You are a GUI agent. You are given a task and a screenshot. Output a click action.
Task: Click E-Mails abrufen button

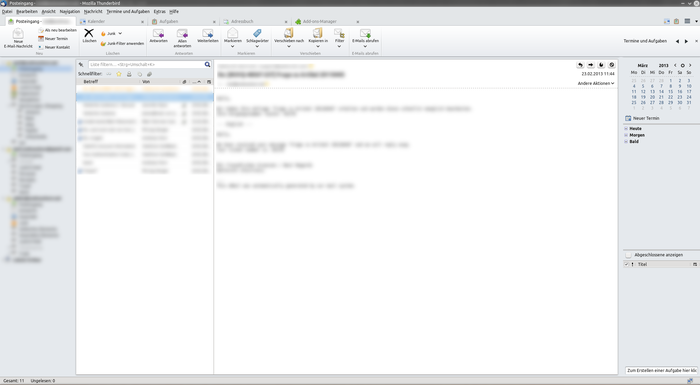coord(365,36)
